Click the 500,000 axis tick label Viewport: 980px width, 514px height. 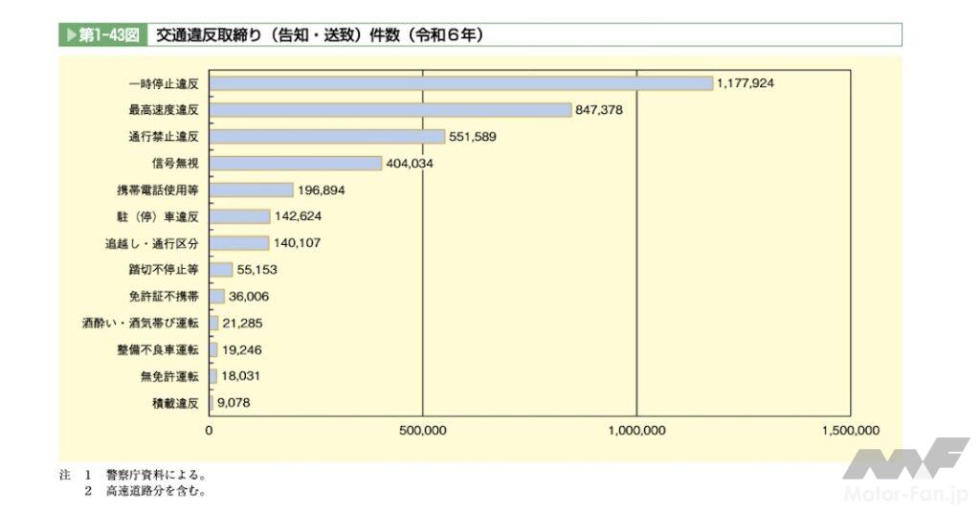(422, 431)
